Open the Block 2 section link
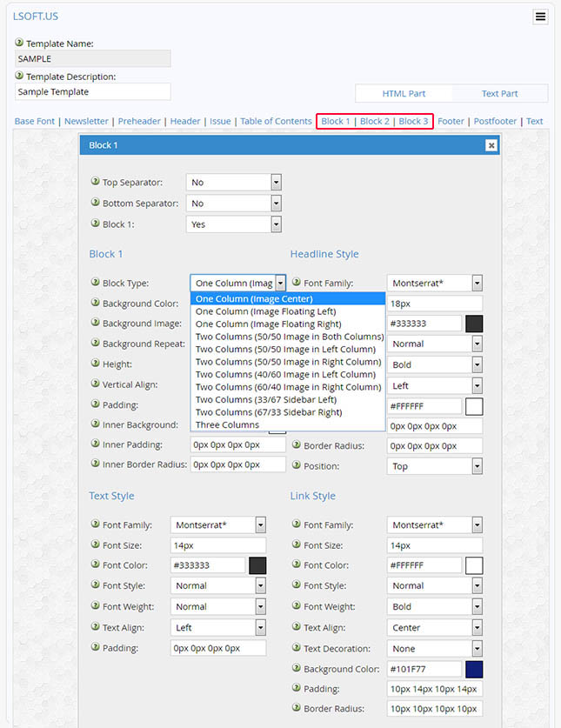The width and height of the screenshot is (561, 728). (x=374, y=121)
